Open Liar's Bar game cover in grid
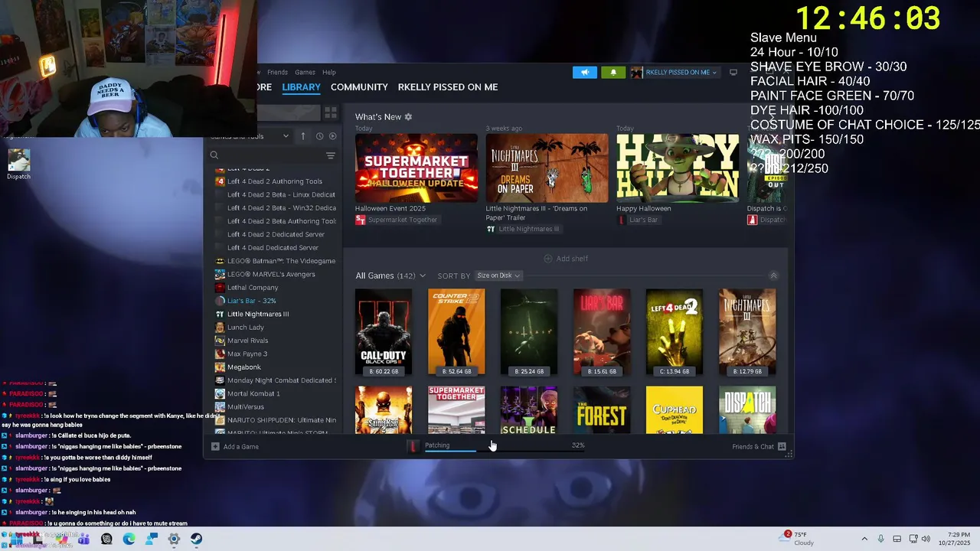The height and width of the screenshot is (551, 980). [602, 332]
